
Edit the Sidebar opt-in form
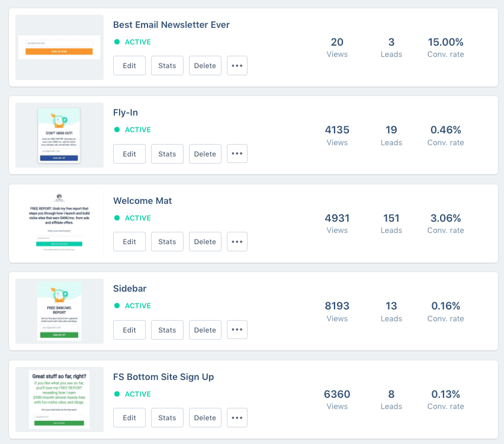129,330
